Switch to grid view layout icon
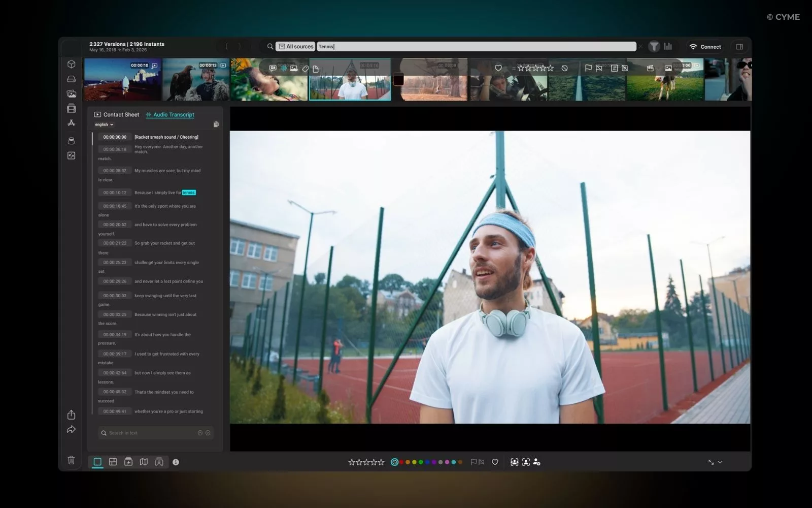This screenshot has height=508, width=812. pos(113,462)
